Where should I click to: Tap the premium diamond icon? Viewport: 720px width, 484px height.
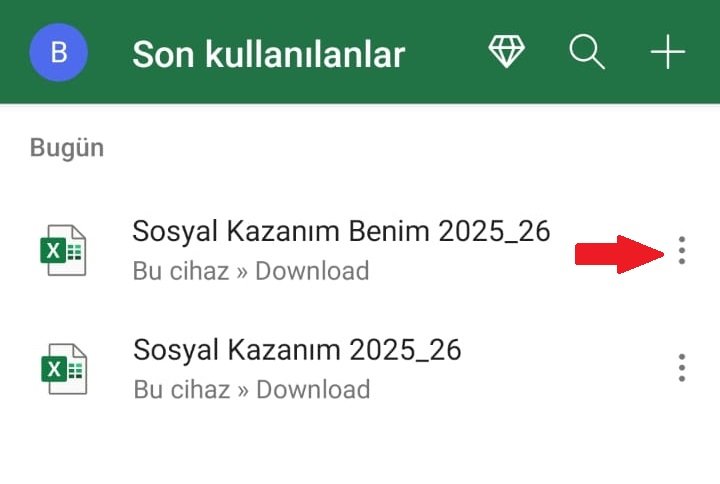(x=506, y=51)
